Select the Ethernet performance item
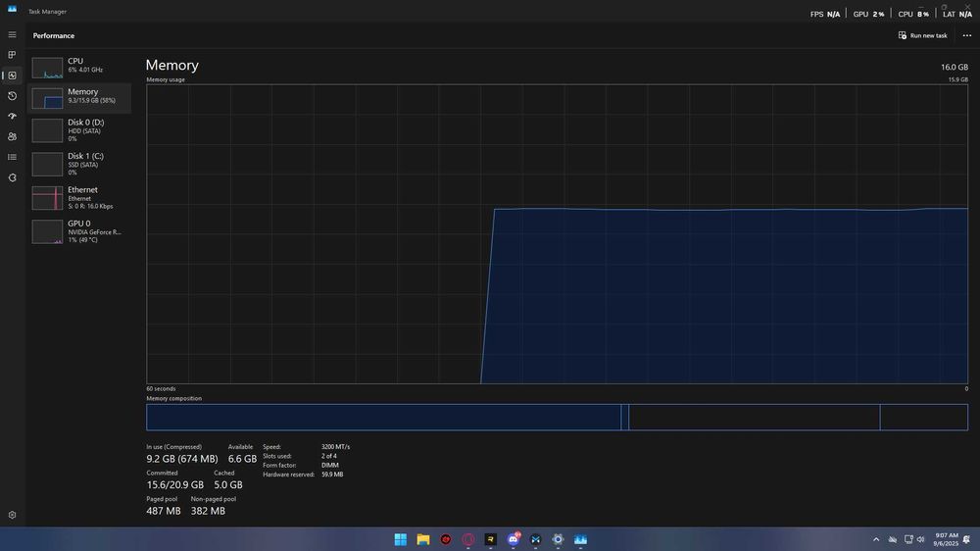This screenshot has width=980, height=551. [79, 198]
